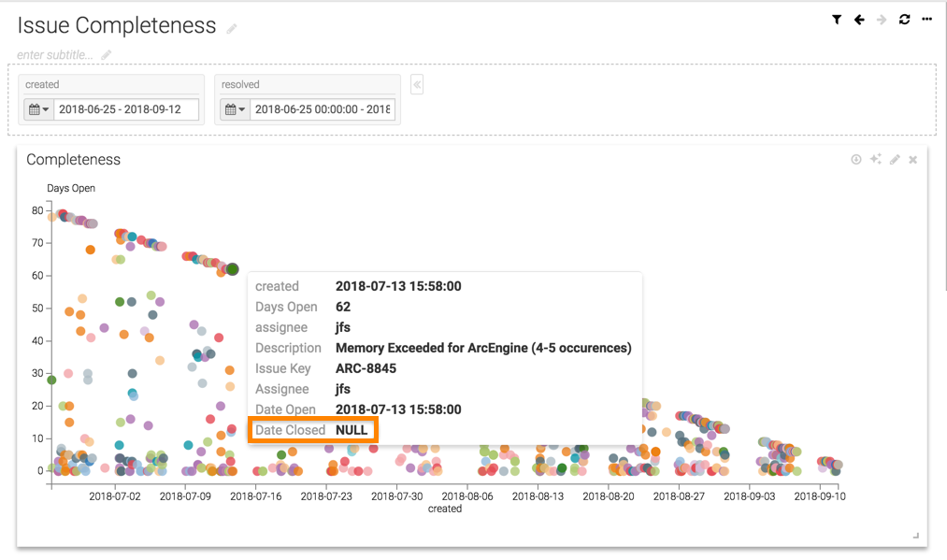Click the created date range field
Image resolution: width=947 pixels, height=560 pixels.
click(x=126, y=109)
